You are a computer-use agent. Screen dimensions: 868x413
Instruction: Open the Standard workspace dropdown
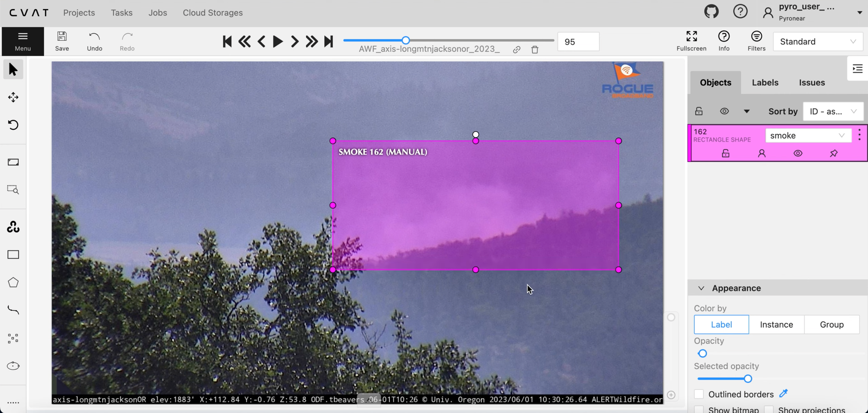[818, 42]
